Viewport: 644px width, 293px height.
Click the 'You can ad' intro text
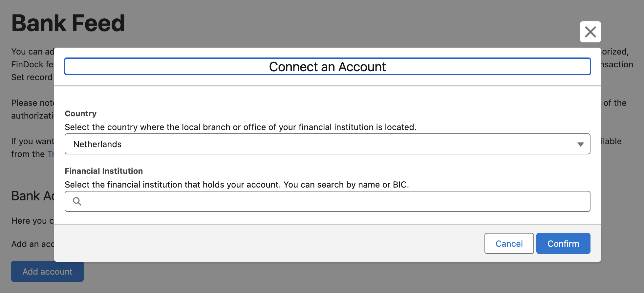pyautogui.click(x=32, y=52)
